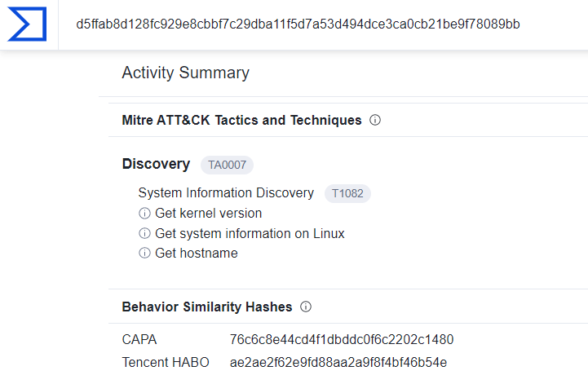Click the Activity Summary heading
The height and width of the screenshot is (384, 588).
click(x=186, y=73)
